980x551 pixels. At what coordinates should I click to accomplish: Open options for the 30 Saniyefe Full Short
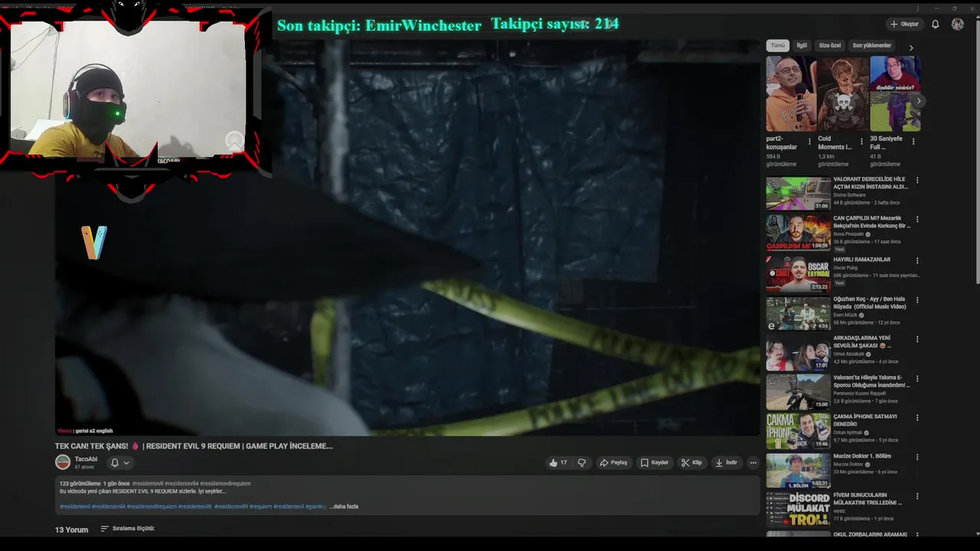tap(913, 142)
